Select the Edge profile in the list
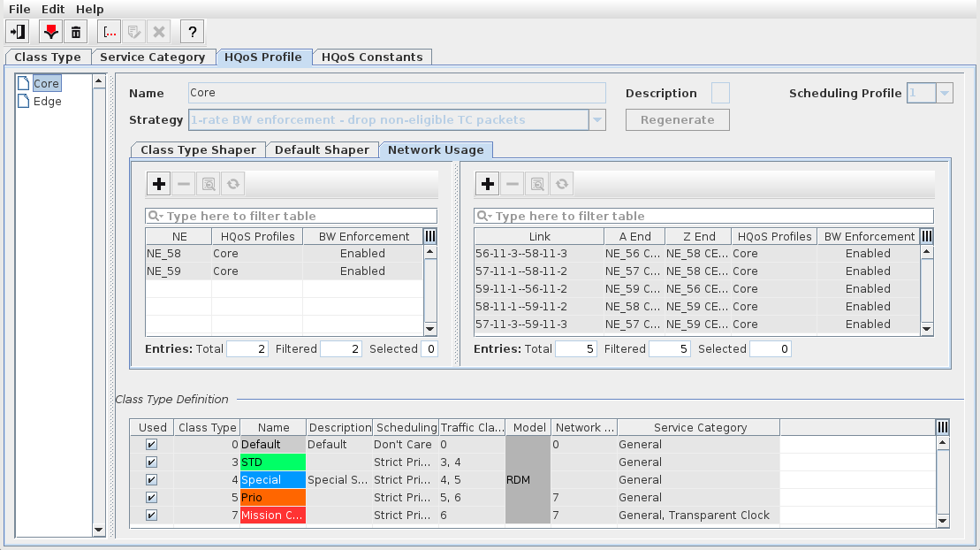Viewport: 980px width, 550px height. [47, 101]
